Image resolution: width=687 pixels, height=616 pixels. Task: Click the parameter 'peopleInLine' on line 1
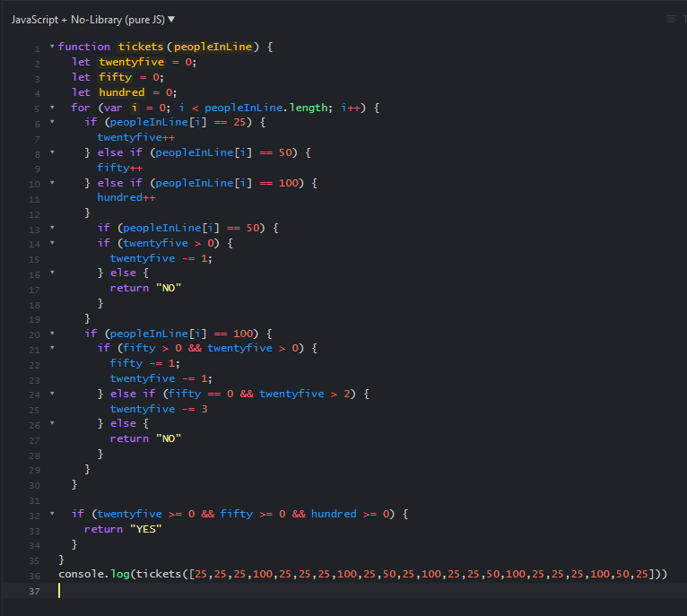tap(213, 47)
